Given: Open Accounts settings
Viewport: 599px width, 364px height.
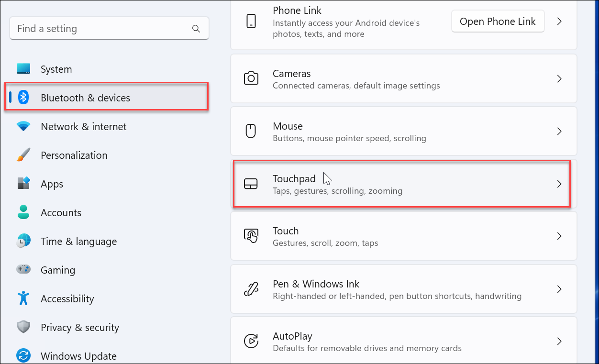Looking at the screenshot, I should coord(61,212).
